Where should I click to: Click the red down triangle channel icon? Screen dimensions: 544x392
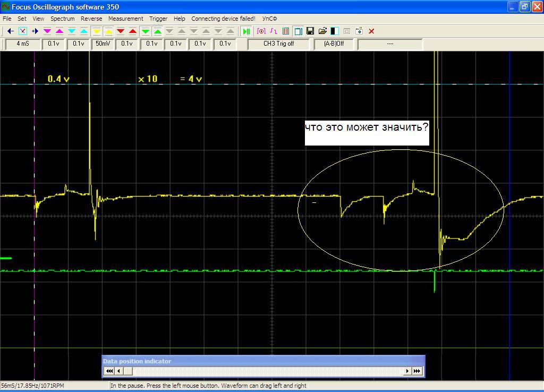(x=121, y=31)
